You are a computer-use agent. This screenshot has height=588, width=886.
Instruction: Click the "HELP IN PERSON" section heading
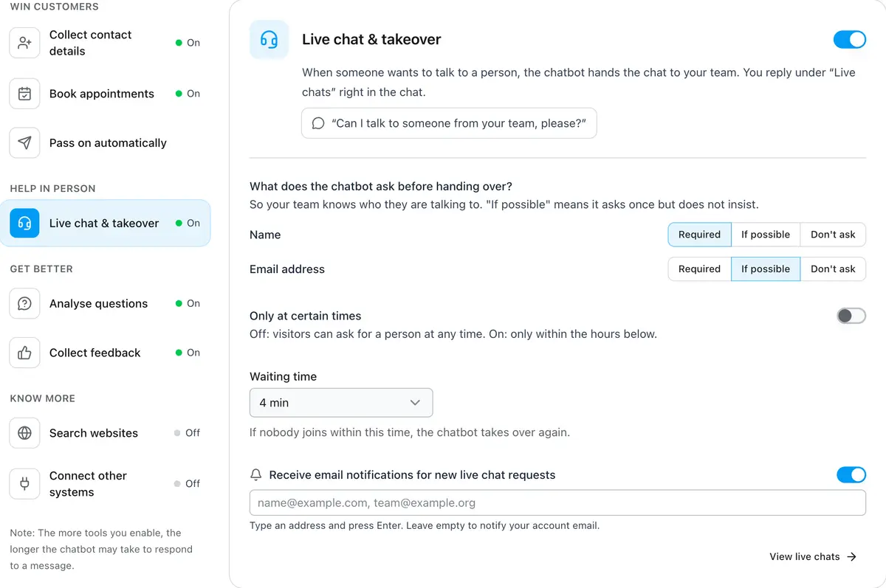click(x=52, y=188)
